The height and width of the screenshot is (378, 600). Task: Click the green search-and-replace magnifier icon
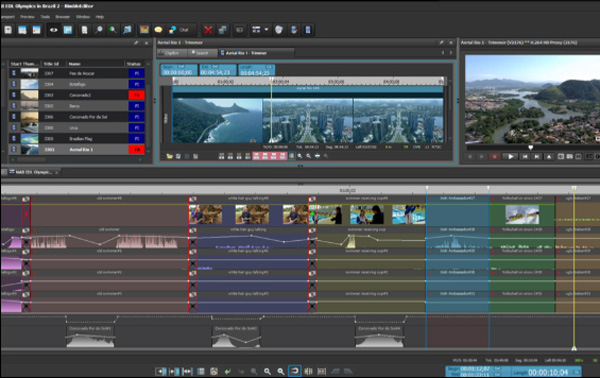pyautogui.click(x=112, y=30)
